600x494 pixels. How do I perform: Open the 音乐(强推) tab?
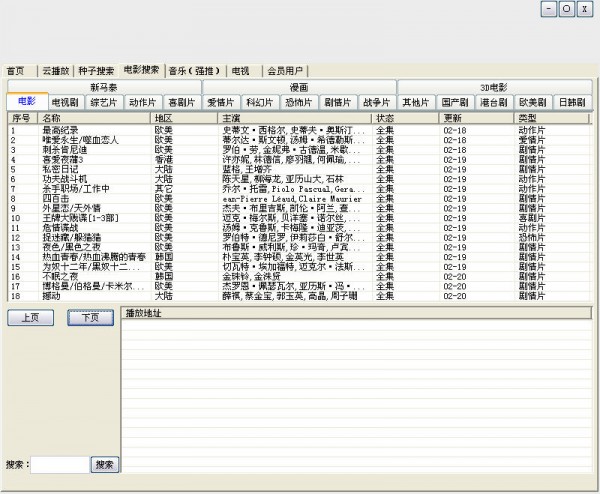[195, 71]
